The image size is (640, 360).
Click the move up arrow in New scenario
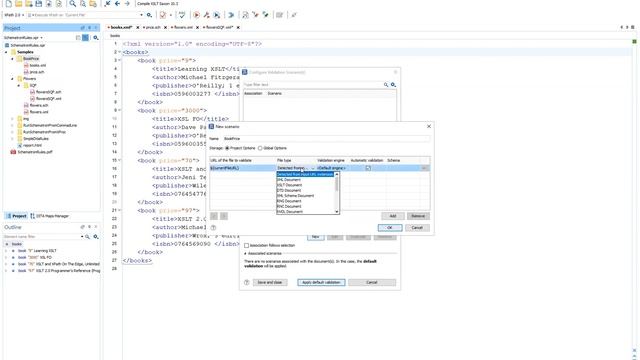[x=214, y=216]
